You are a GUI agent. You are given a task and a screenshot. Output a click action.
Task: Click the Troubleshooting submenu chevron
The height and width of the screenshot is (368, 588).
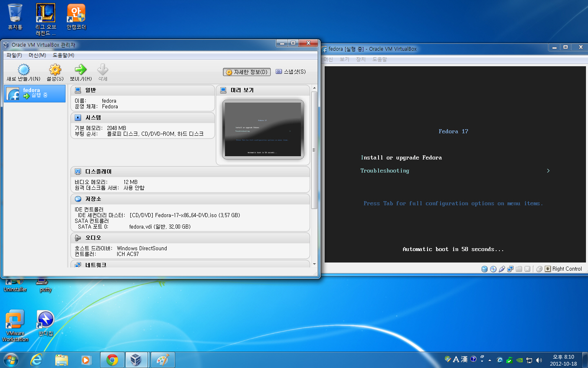pyautogui.click(x=548, y=171)
